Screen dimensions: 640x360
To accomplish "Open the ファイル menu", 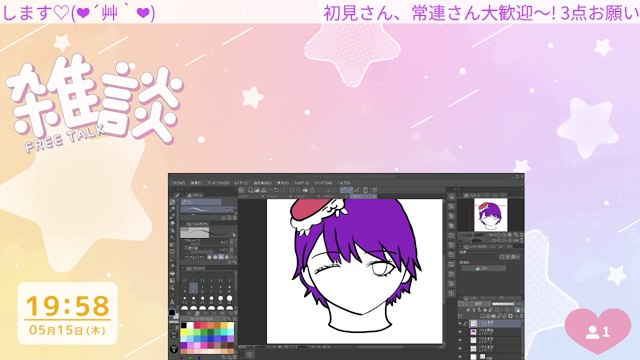I will click(x=178, y=183).
